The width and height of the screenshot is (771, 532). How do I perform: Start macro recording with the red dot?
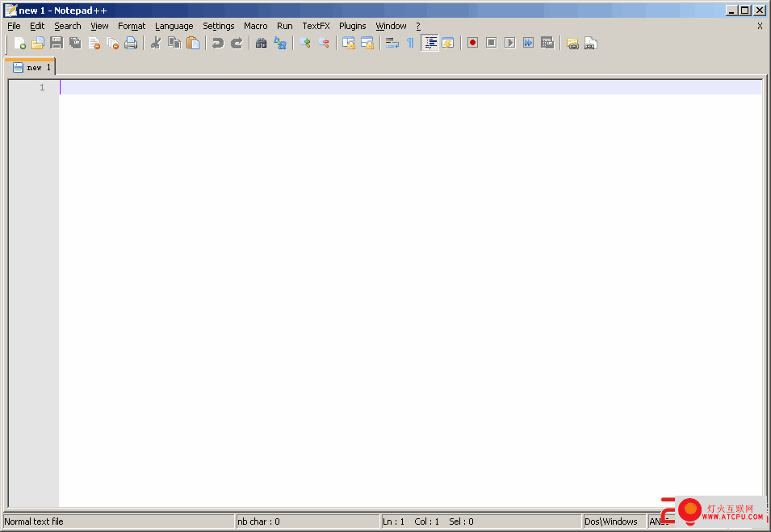(x=472, y=44)
